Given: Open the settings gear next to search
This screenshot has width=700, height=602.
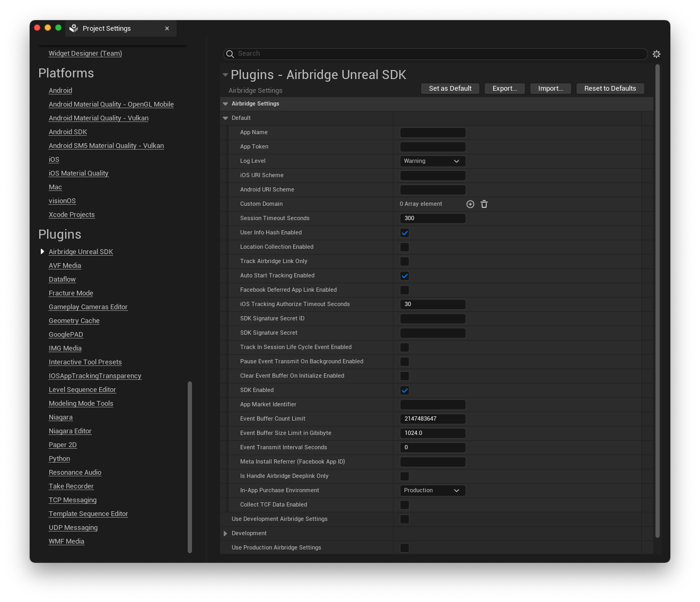Looking at the screenshot, I should point(657,54).
